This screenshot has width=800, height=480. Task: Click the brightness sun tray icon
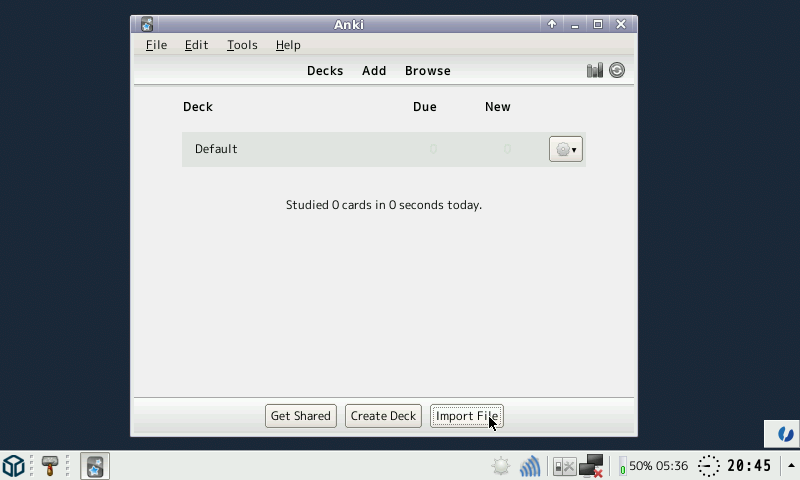click(x=501, y=466)
